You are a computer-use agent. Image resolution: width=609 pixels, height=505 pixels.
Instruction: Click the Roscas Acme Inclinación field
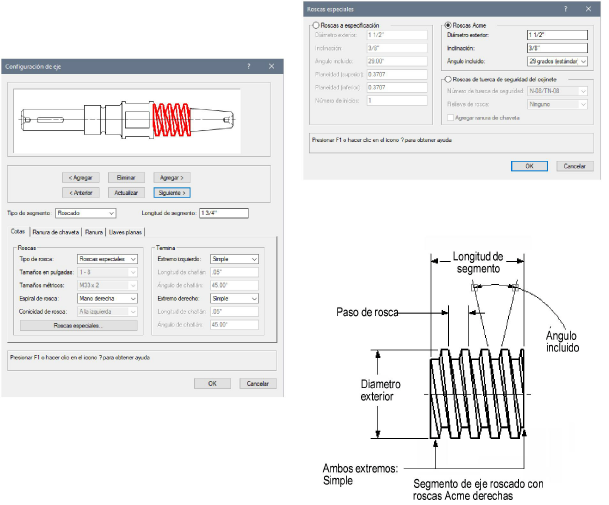(557, 48)
